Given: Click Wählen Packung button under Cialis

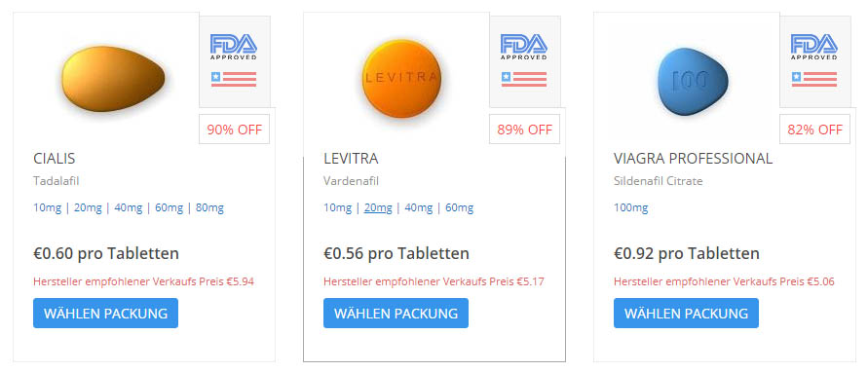Looking at the screenshot, I should click(106, 314).
